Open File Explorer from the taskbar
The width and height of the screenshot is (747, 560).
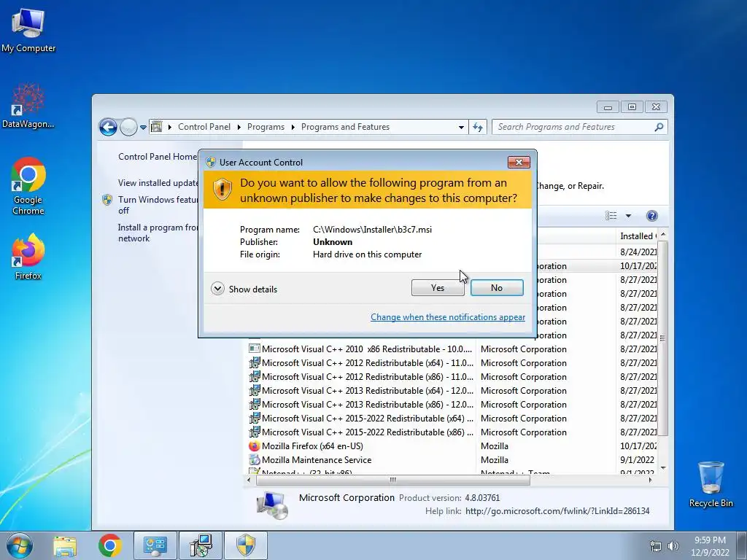tap(65, 546)
